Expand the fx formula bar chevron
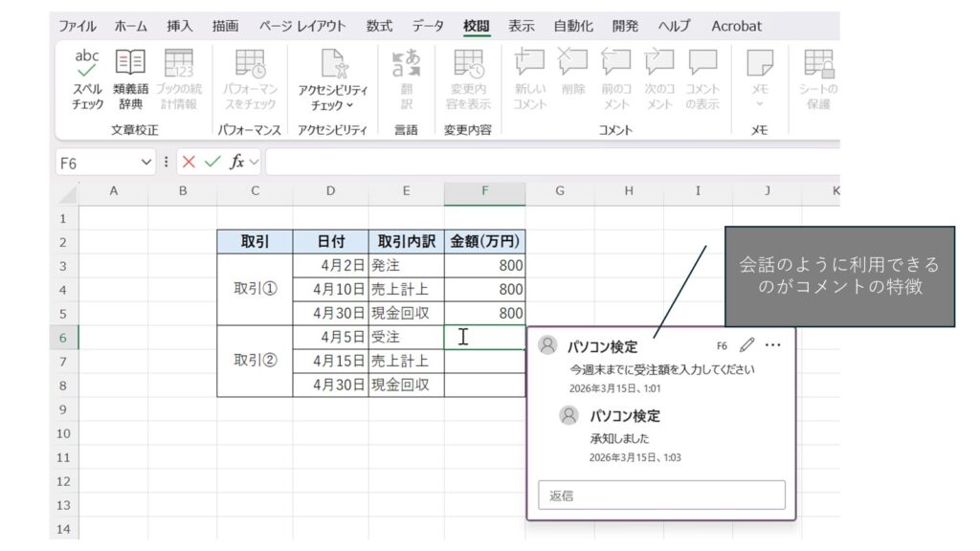This screenshot has height=551, width=980. coord(255,163)
